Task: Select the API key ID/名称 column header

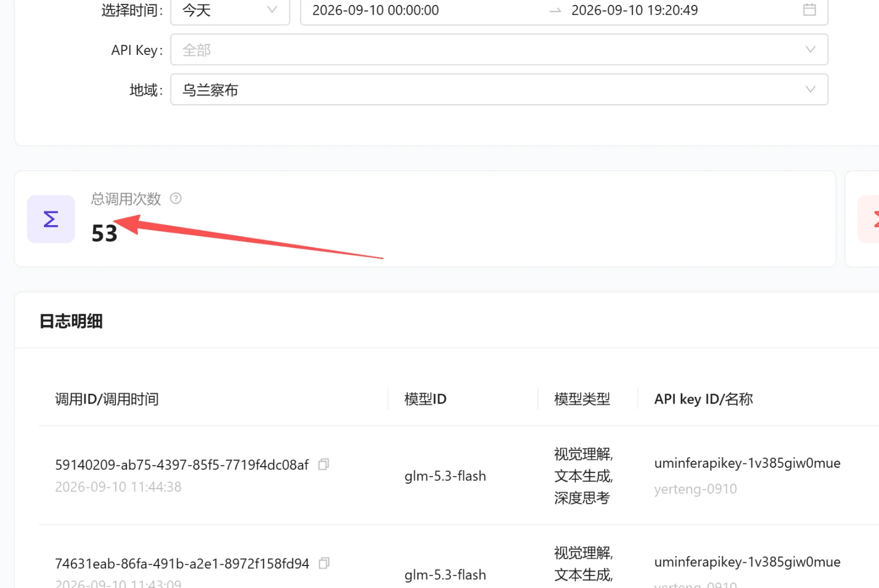Action: [703, 399]
